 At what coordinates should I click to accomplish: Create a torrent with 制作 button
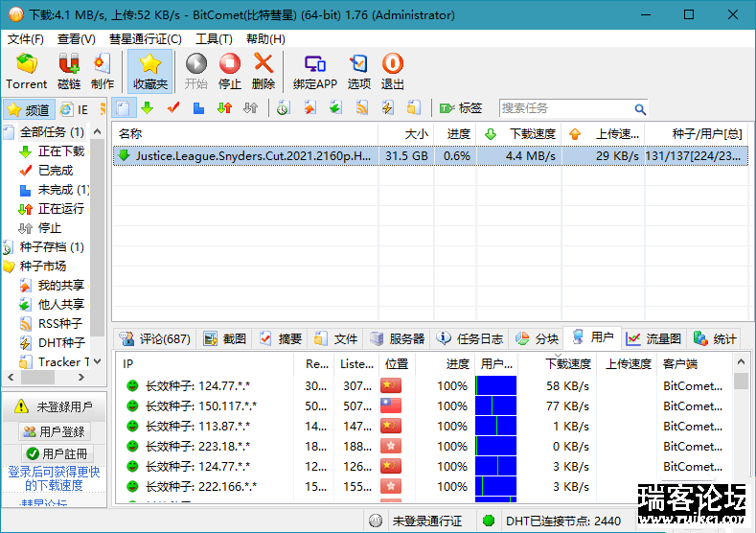click(x=103, y=71)
